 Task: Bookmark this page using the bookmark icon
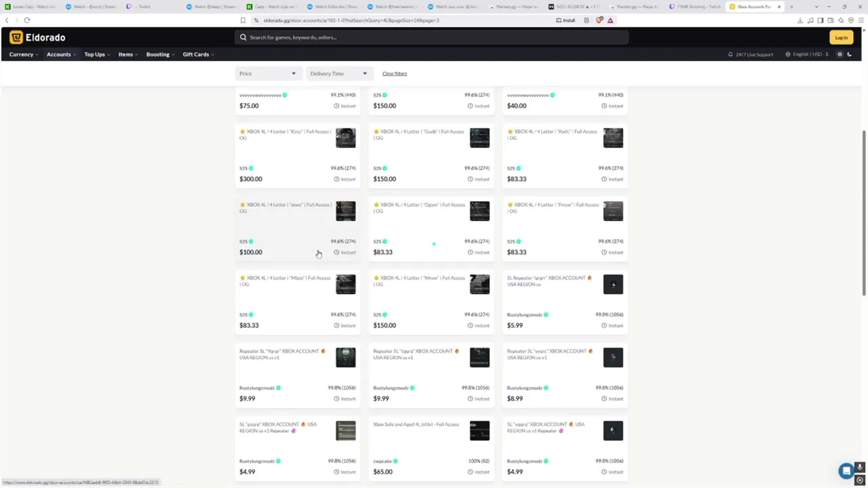click(x=243, y=20)
